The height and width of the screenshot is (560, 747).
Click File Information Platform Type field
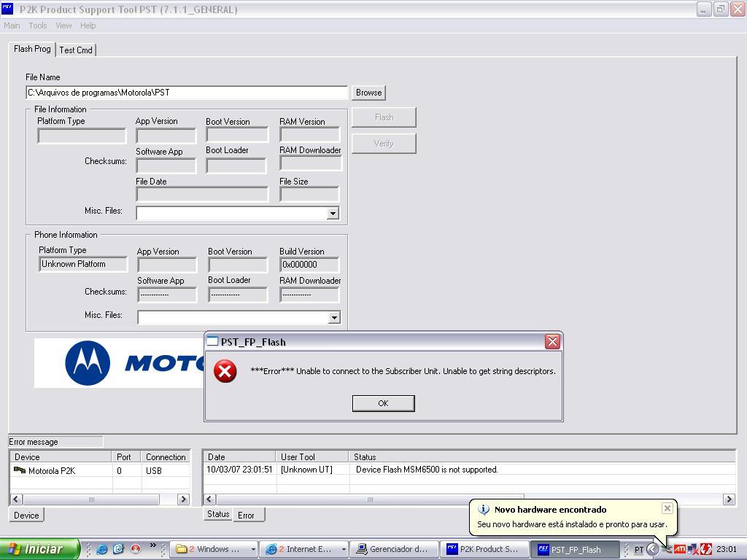(82, 136)
